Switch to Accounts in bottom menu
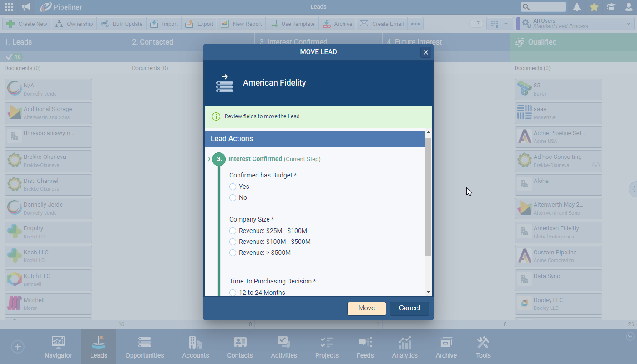Image resolution: width=637 pixels, height=364 pixels. 196,347
